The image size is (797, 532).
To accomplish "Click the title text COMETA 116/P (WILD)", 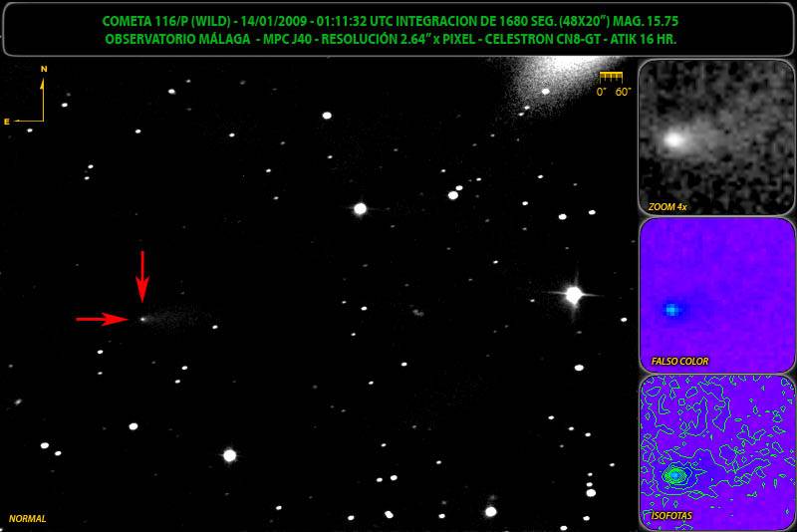I will tap(168, 21).
